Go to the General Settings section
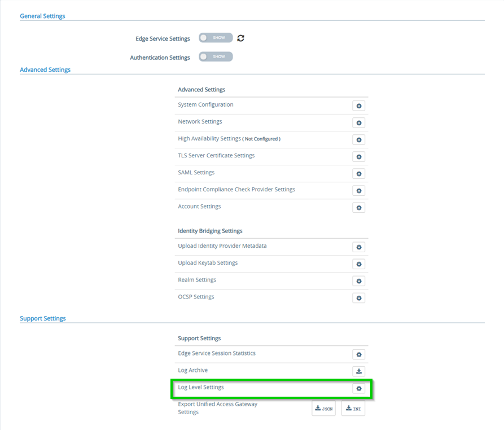Screen dimensions: 504x430 [x=42, y=16]
